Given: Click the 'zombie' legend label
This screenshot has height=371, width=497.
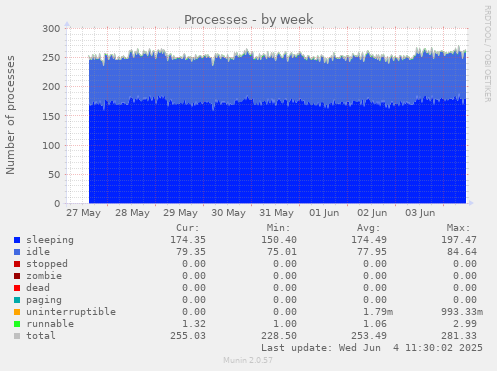Looking at the screenshot, I should coord(44,276).
